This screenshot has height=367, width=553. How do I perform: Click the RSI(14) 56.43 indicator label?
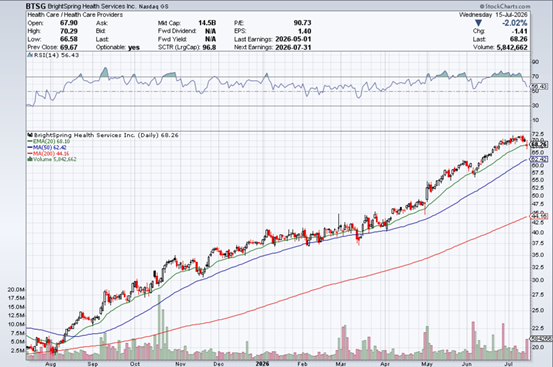click(x=56, y=55)
